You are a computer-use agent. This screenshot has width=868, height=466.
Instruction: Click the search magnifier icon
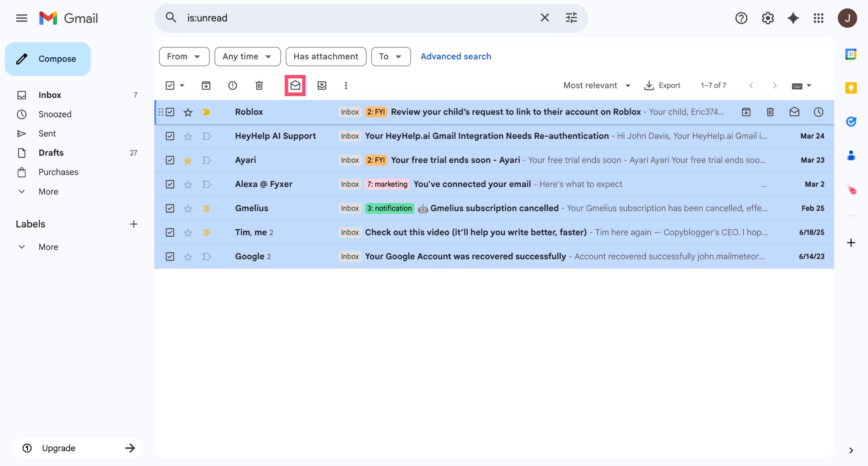point(171,17)
